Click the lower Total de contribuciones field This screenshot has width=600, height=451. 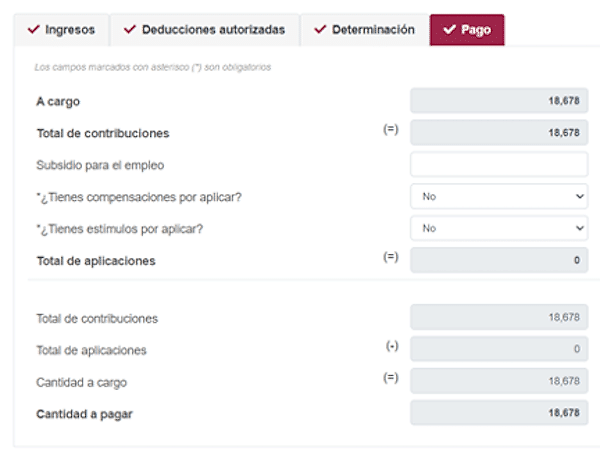pos(499,317)
